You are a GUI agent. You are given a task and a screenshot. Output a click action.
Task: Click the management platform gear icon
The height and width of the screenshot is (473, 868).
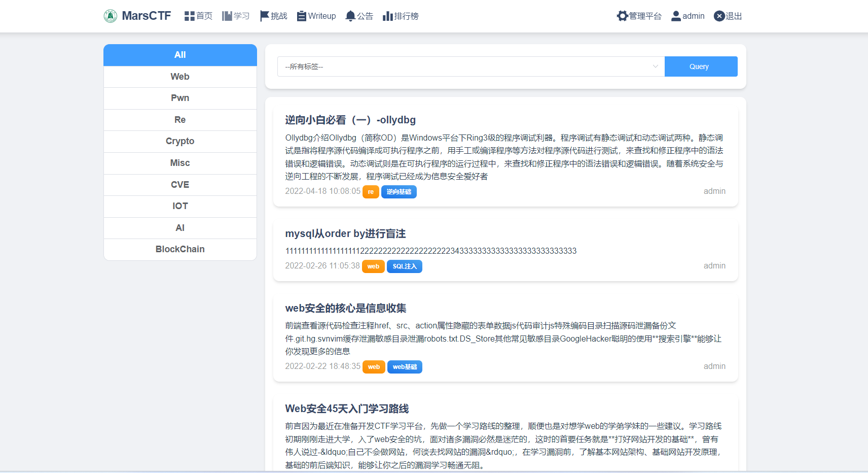(622, 16)
